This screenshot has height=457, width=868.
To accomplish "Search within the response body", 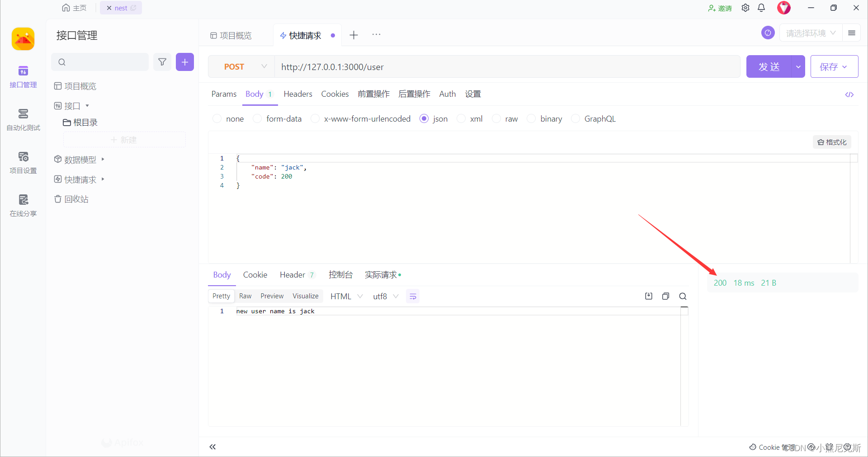I will click(683, 297).
